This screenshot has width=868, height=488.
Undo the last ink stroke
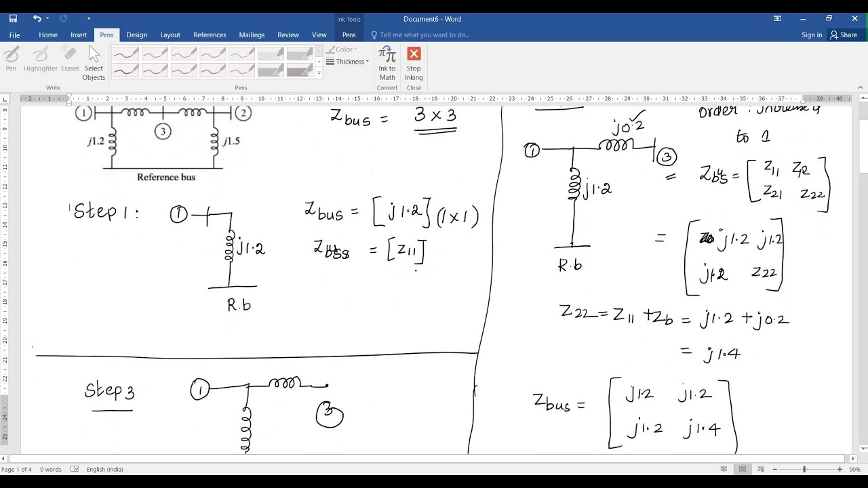tap(37, 18)
